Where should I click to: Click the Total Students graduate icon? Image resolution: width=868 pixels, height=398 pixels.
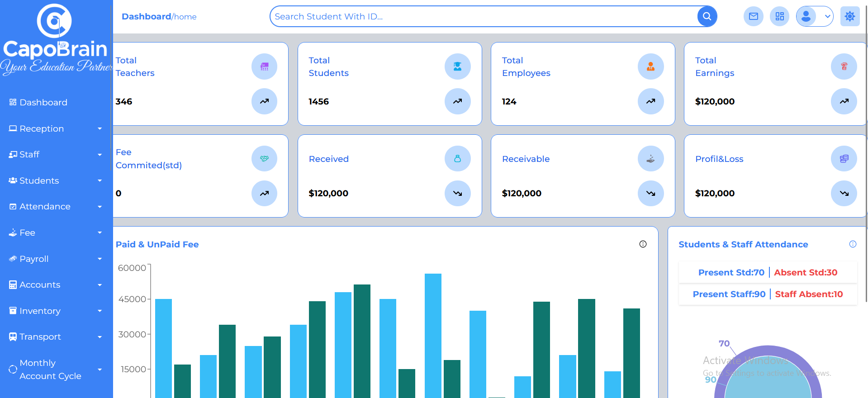[458, 66]
